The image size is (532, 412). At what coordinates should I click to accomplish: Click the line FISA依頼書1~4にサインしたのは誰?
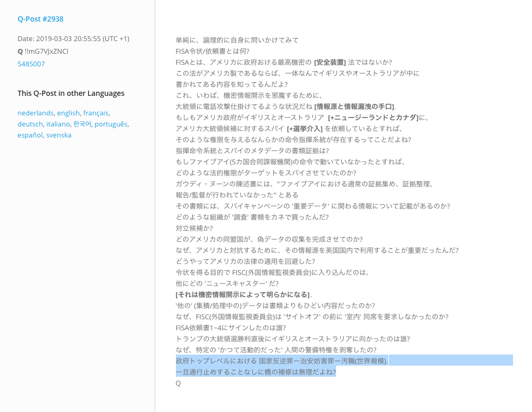tap(231, 328)
